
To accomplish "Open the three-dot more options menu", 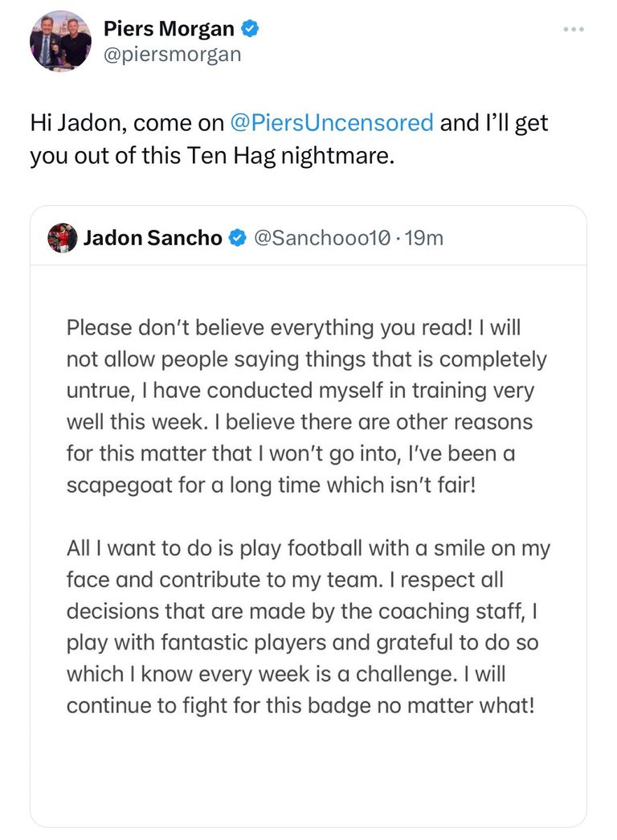I will (572, 30).
